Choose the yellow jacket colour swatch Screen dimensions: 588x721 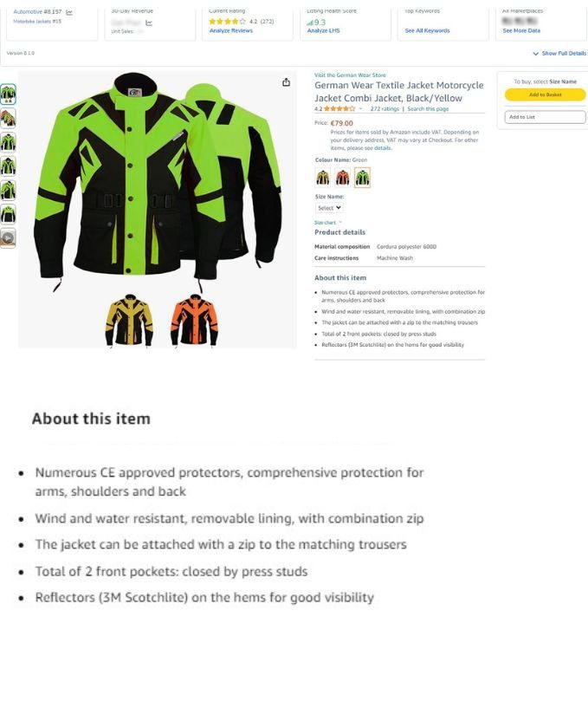(323, 177)
